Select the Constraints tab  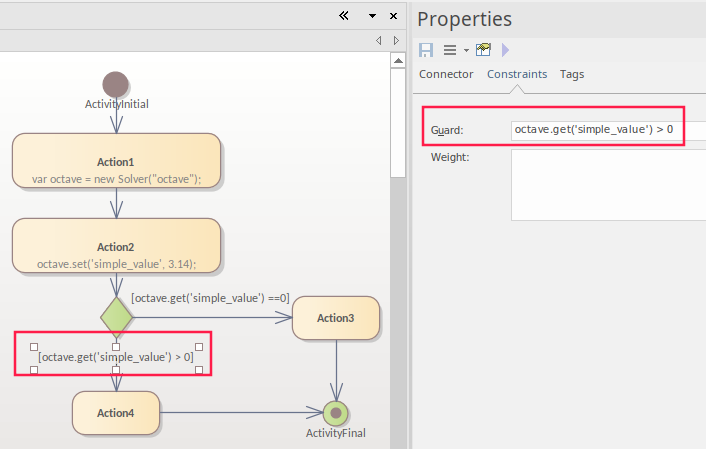516,74
